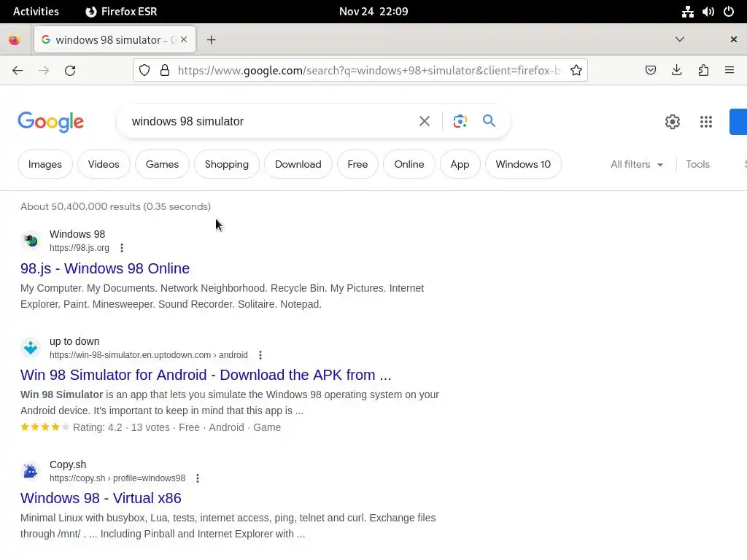
Task: Filter results by Images
Action: (x=45, y=164)
